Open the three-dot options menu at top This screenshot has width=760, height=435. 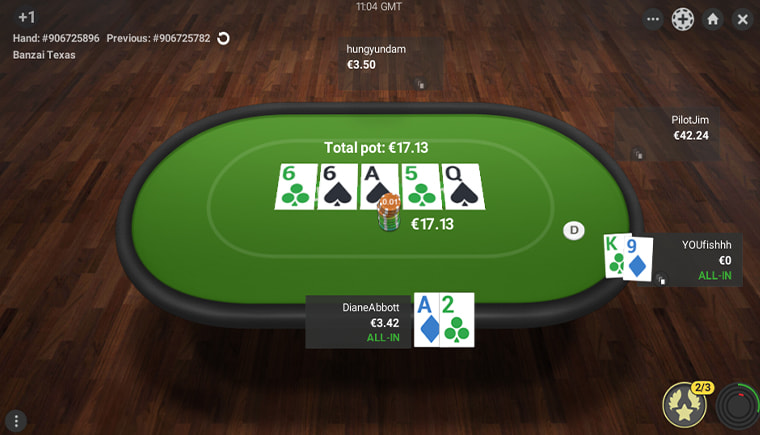tap(653, 19)
